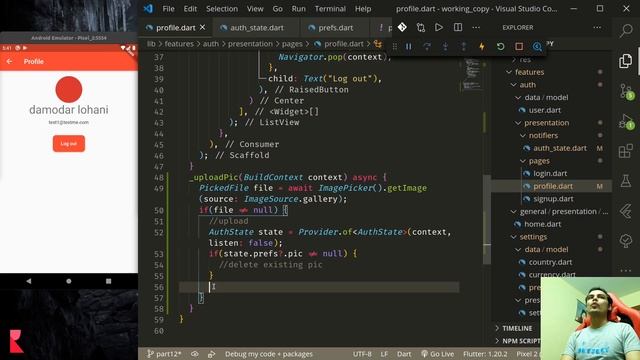Open signup.dart in the explorer
Viewport: 640px width, 360px height.
(x=553, y=199)
